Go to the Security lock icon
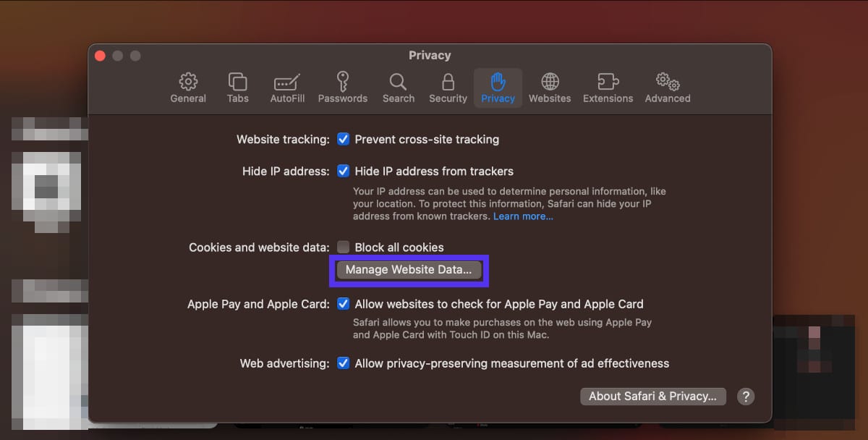 448,82
